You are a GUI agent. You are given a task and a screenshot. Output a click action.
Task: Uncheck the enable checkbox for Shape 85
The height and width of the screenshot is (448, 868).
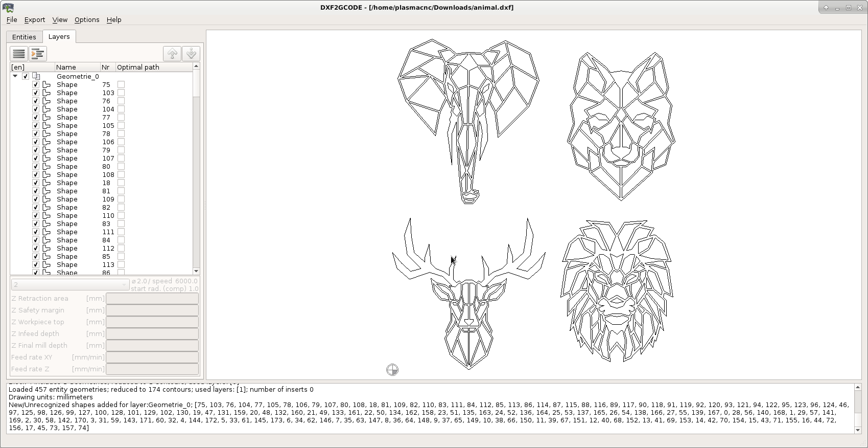coord(36,256)
